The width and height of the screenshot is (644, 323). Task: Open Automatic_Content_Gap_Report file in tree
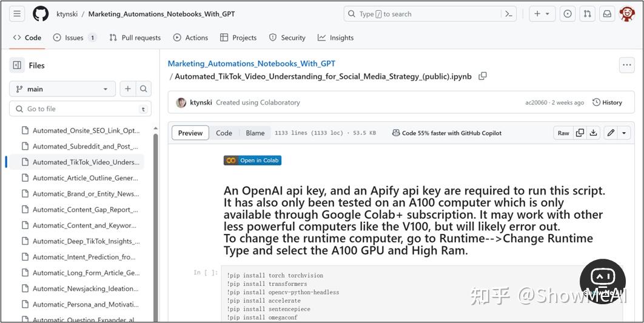click(x=85, y=210)
